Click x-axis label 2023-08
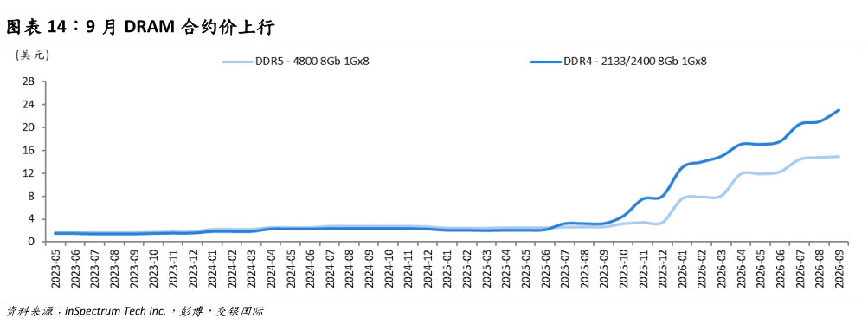The image size is (868, 331). coord(114,269)
